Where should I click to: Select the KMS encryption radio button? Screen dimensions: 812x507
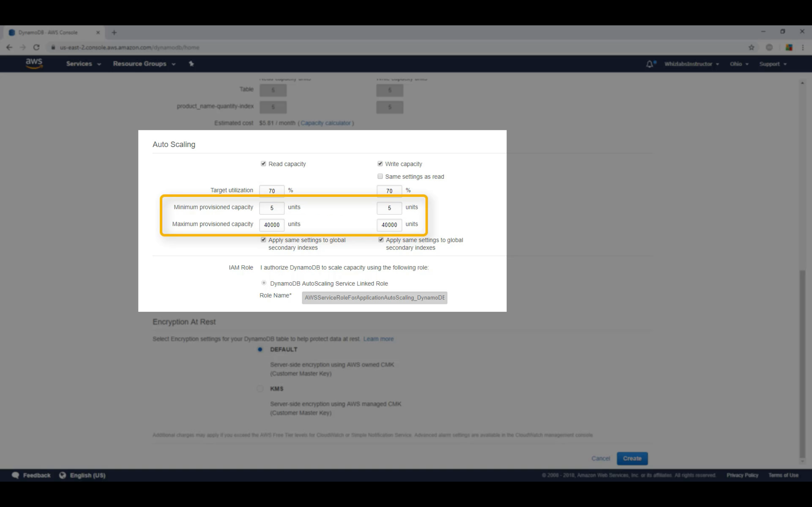coord(260,389)
